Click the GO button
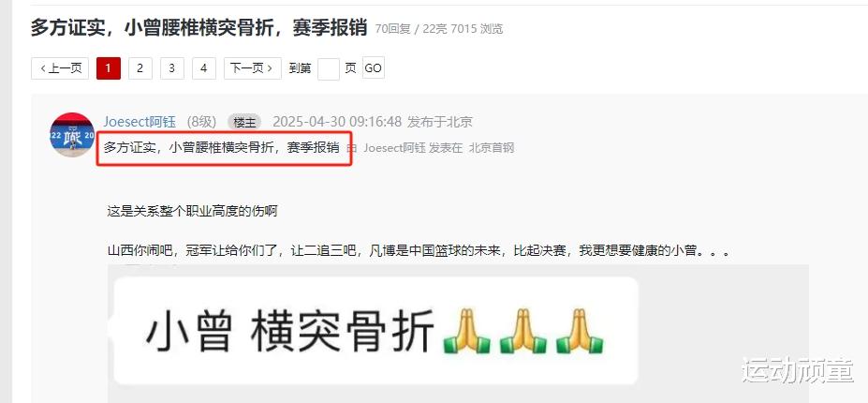 373,68
